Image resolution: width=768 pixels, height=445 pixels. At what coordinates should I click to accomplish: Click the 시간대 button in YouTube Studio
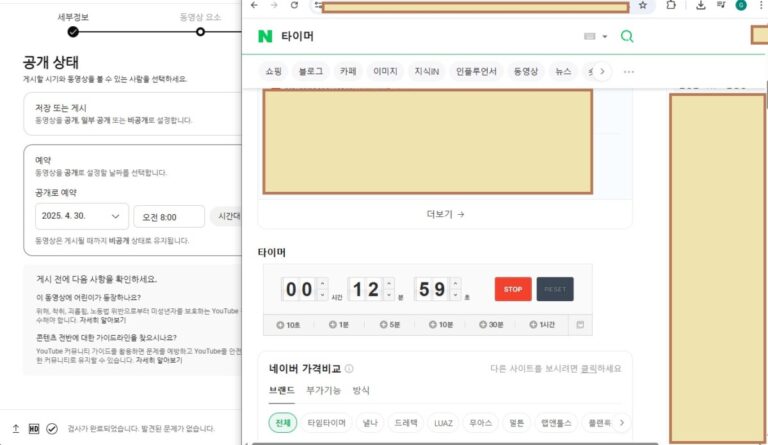click(226, 216)
